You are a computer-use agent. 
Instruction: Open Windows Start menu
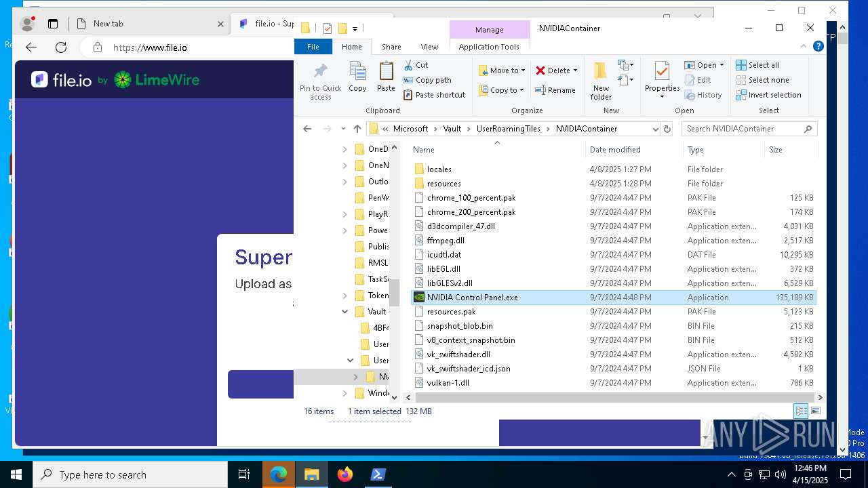pyautogui.click(x=16, y=474)
